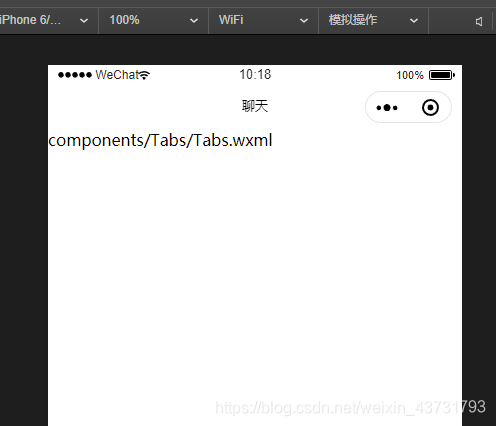Screen dimensions: 496x426
Task: Tap the mini program close circle icon
Action: 430,108
